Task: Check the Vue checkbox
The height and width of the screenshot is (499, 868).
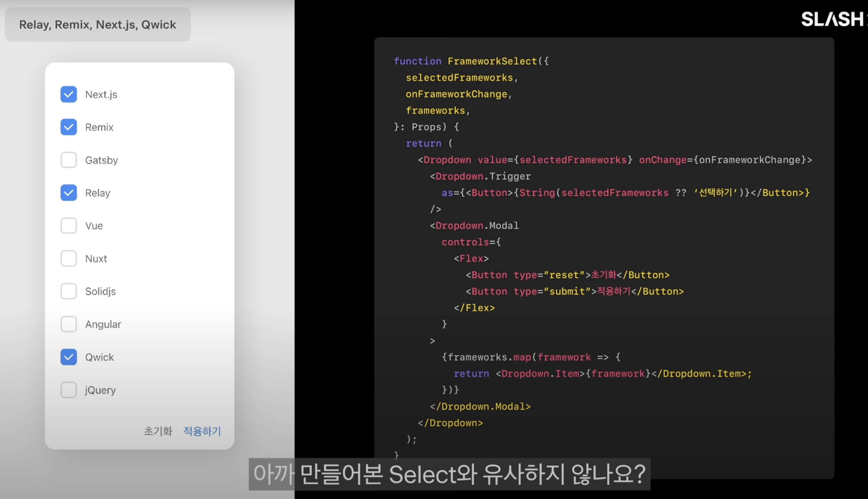Action: coord(68,226)
